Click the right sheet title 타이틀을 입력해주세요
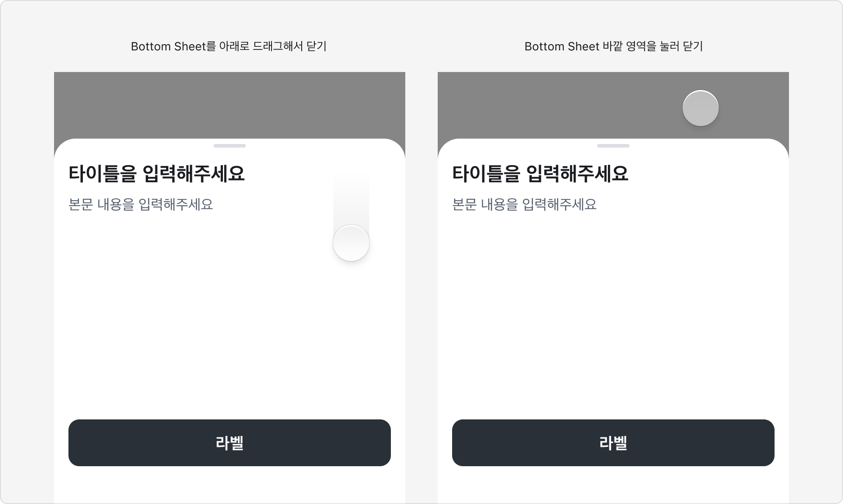 [540, 173]
